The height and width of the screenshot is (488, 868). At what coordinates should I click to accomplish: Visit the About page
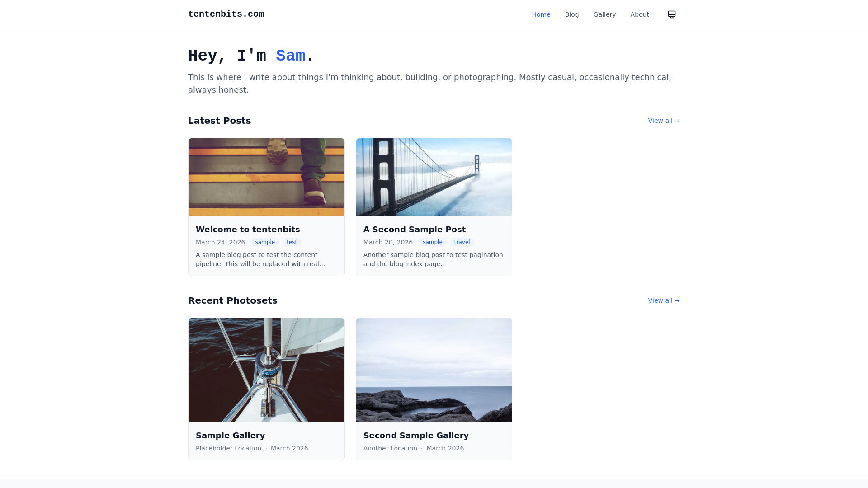tap(640, 14)
